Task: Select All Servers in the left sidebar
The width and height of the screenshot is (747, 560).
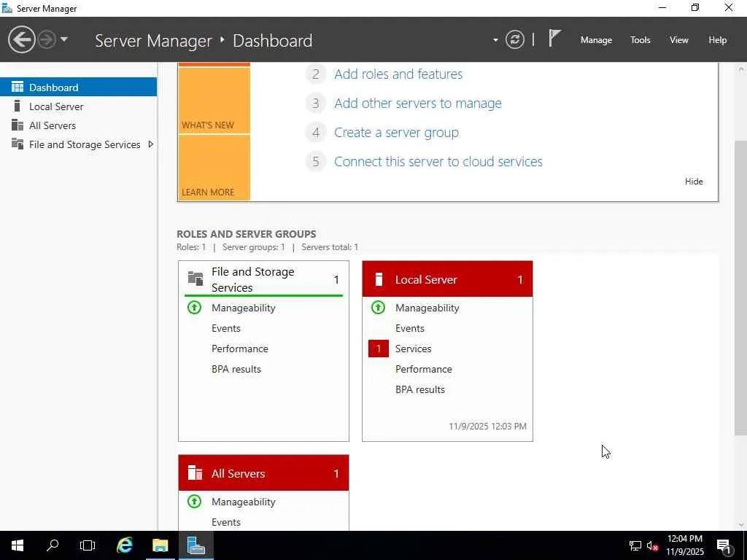Action: 78,125
